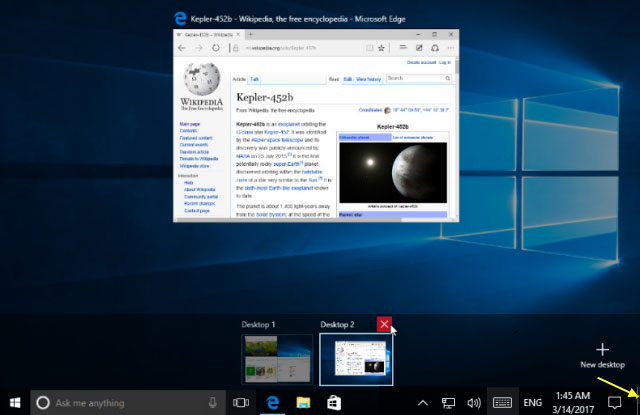Image resolution: width=640 pixels, height=415 pixels.
Task: Open the Wikipedia Article tab
Action: coord(239,79)
